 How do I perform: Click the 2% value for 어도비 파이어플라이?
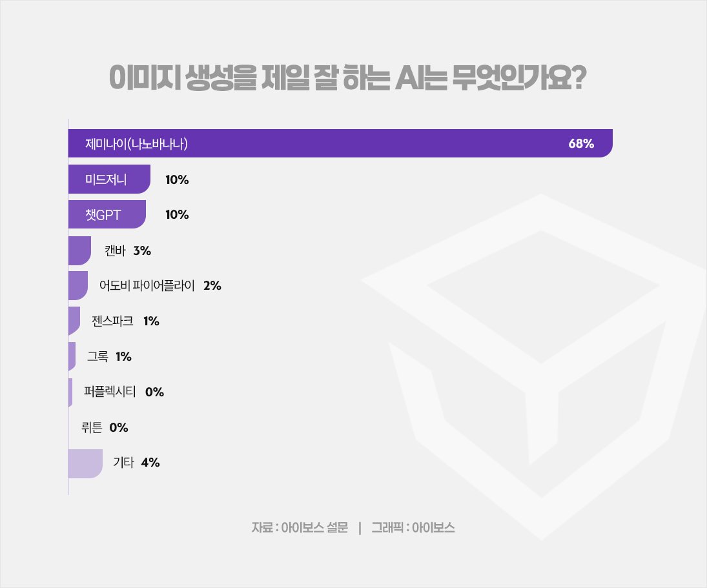pyautogui.click(x=212, y=286)
